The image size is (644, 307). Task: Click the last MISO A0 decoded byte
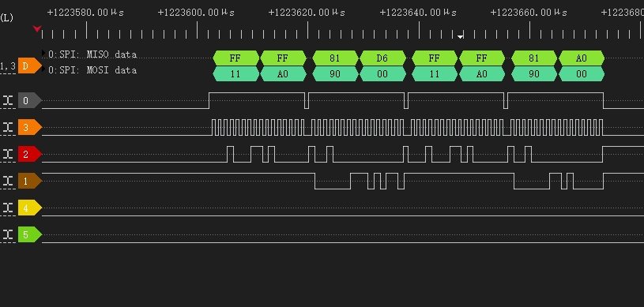[x=582, y=58]
